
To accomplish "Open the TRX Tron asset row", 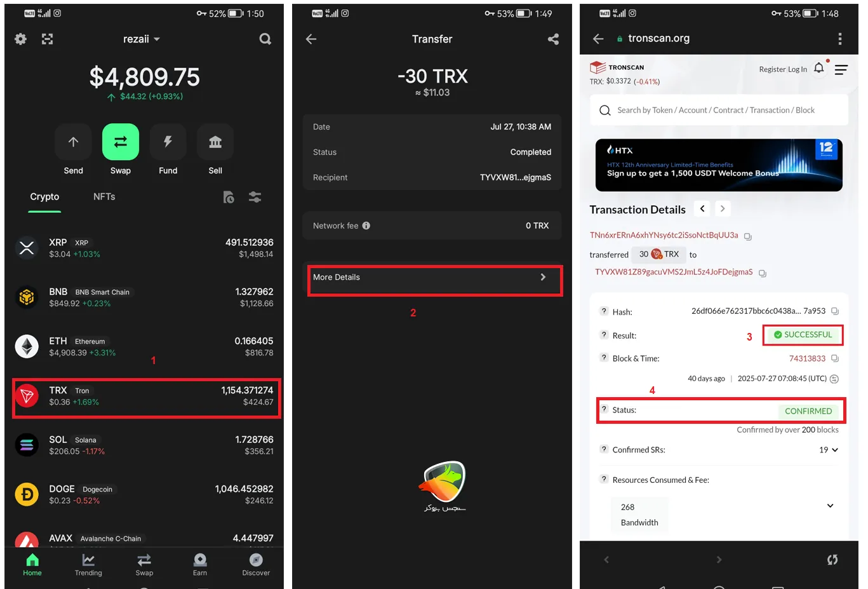I will [146, 396].
